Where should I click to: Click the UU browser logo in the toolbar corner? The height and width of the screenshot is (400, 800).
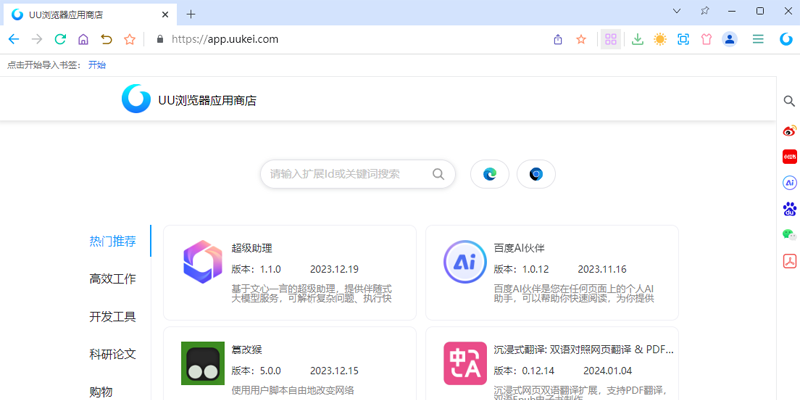(786, 39)
